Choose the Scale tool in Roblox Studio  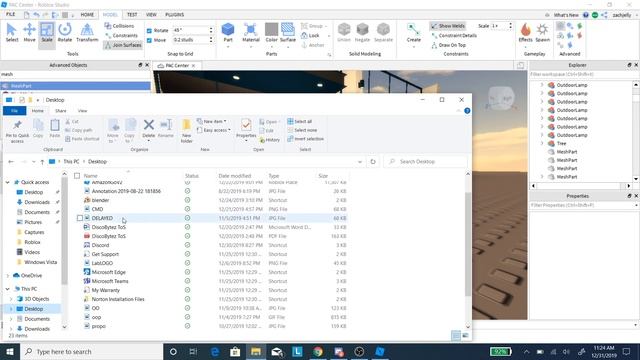(x=47, y=33)
